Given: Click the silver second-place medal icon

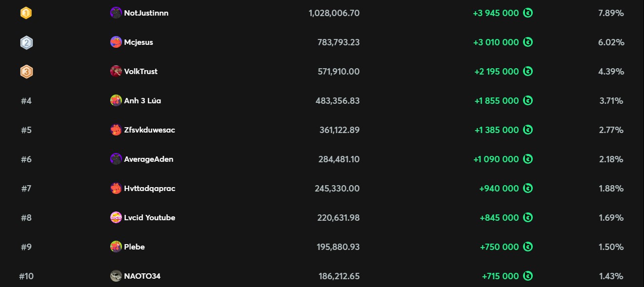Looking at the screenshot, I should pos(26,42).
